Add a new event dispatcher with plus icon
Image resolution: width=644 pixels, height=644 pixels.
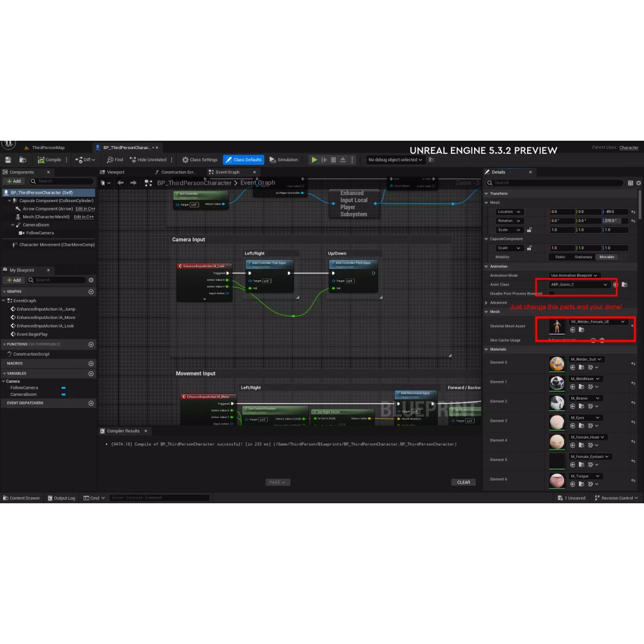(x=91, y=403)
